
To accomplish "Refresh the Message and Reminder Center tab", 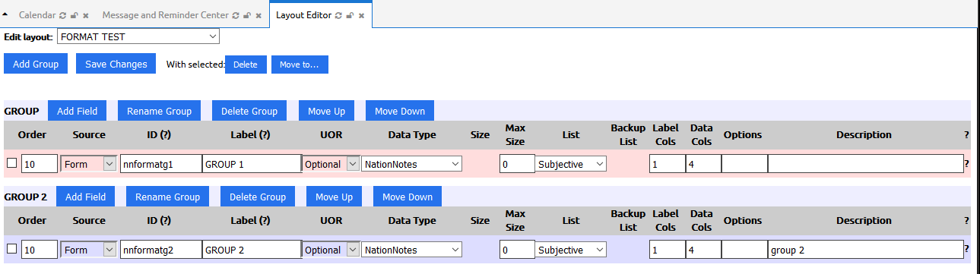I will 236,15.
